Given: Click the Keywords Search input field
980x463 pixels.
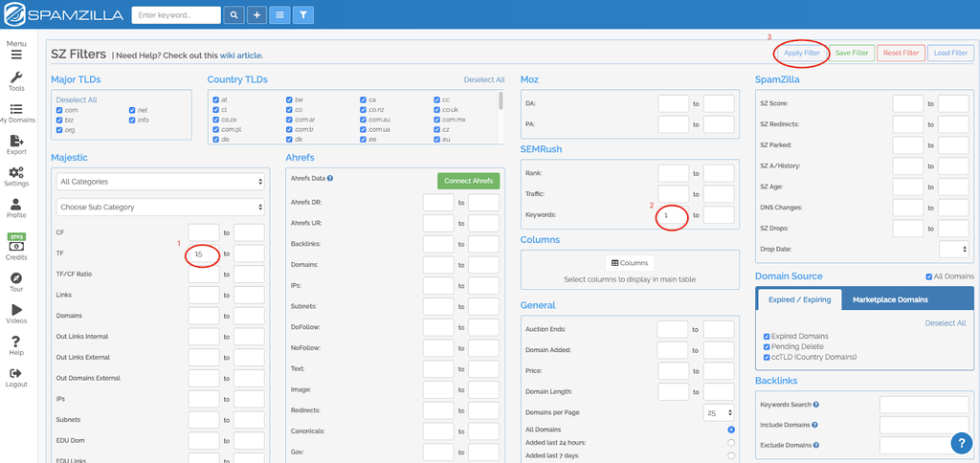Looking at the screenshot, I should point(924,405).
